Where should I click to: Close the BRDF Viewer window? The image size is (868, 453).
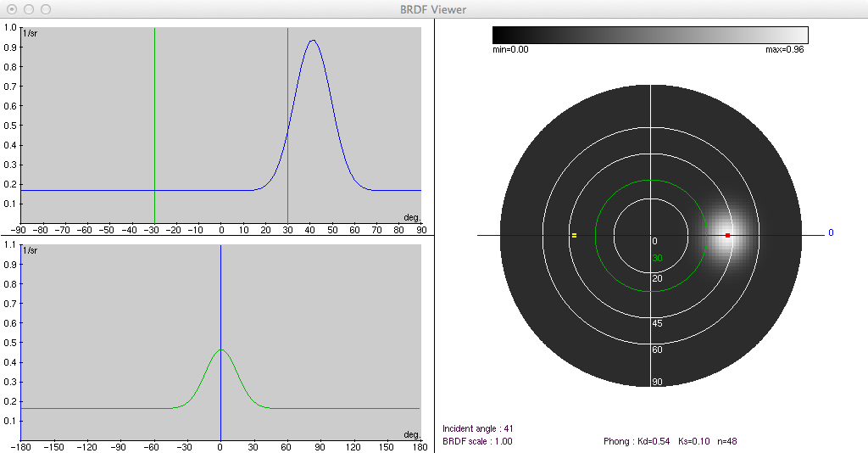coord(13,8)
